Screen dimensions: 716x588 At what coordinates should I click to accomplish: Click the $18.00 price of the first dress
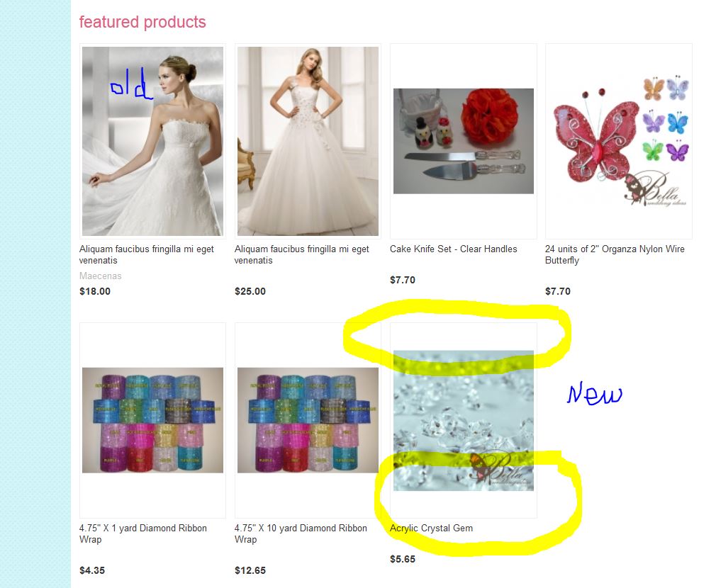(x=95, y=291)
